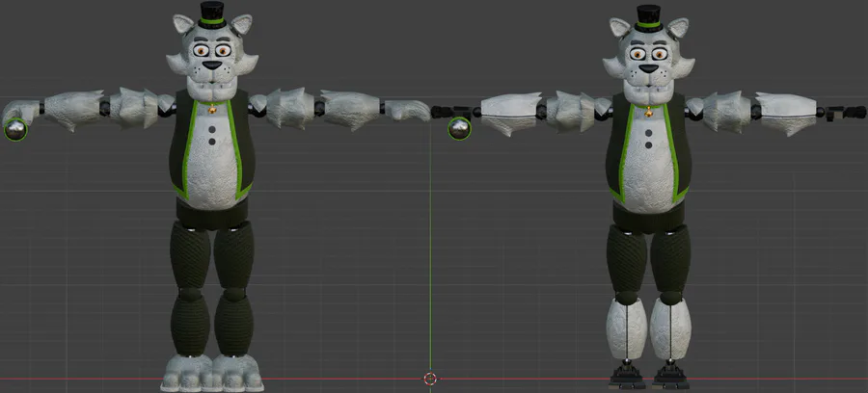Select the right model's black top hat

648,17
